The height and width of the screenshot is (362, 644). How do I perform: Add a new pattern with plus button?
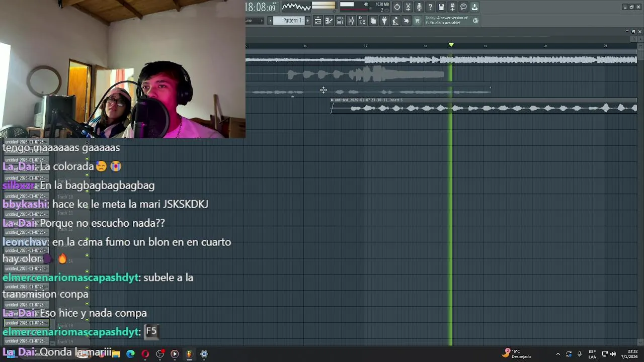(x=307, y=21)
